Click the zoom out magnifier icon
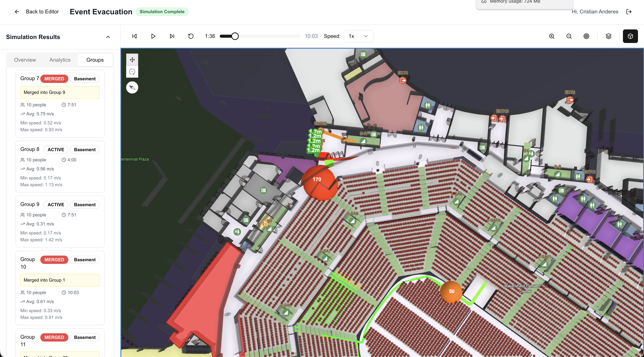The image size is (644, 357). 569,36
